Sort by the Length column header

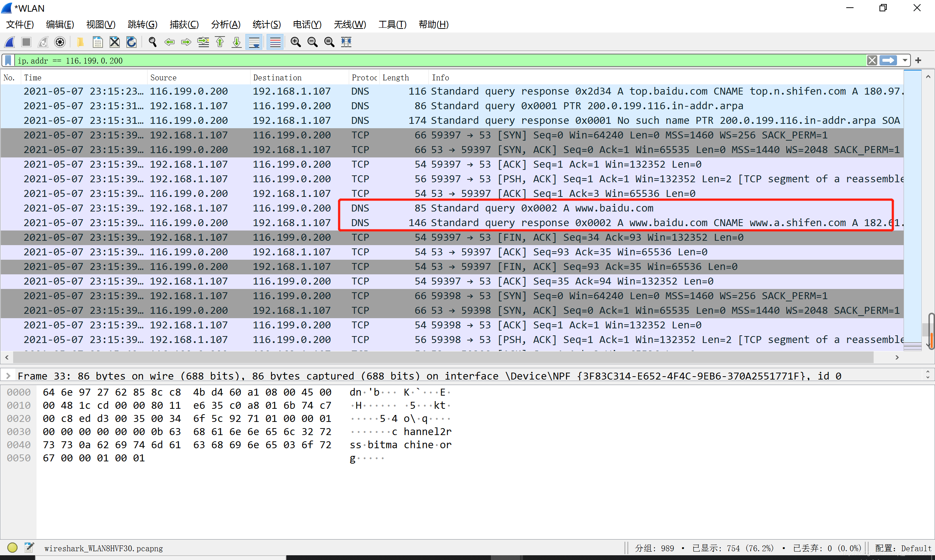click(x=404, y=77)
